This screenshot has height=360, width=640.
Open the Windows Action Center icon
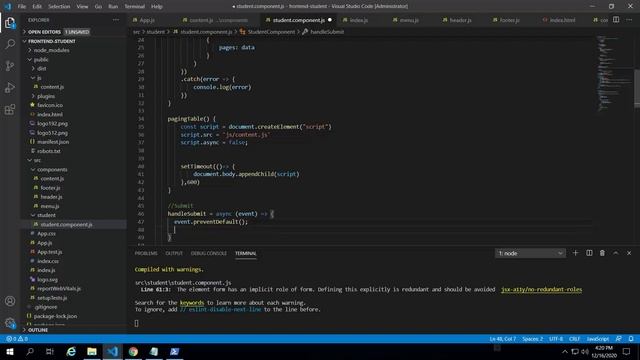(627, 351)
